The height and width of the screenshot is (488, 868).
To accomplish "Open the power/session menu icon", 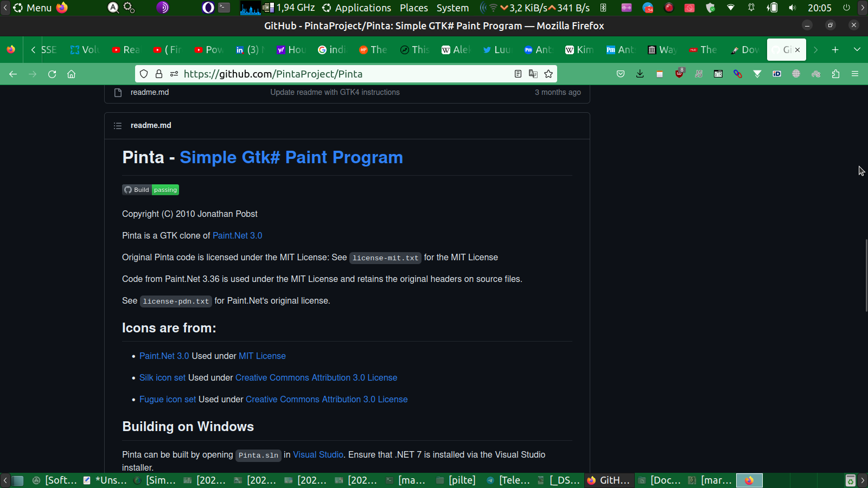I will (x=846, y=8).
